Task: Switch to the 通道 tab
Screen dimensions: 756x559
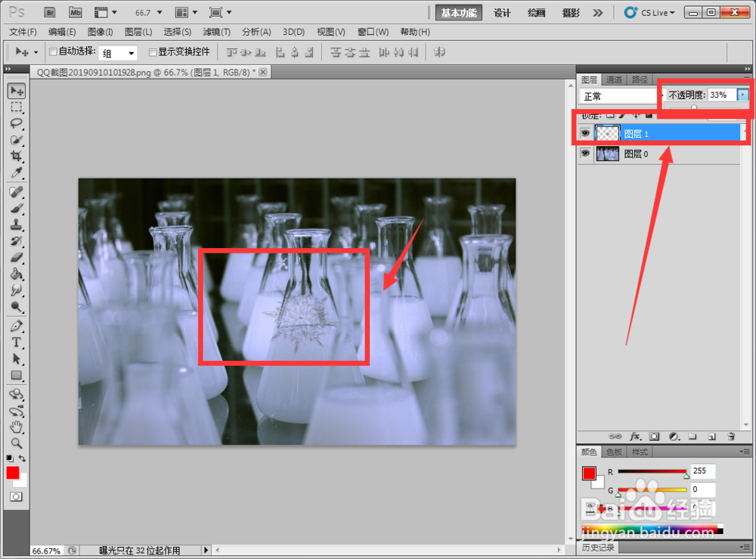Action: pyautogui.click(x=614, y=78)
